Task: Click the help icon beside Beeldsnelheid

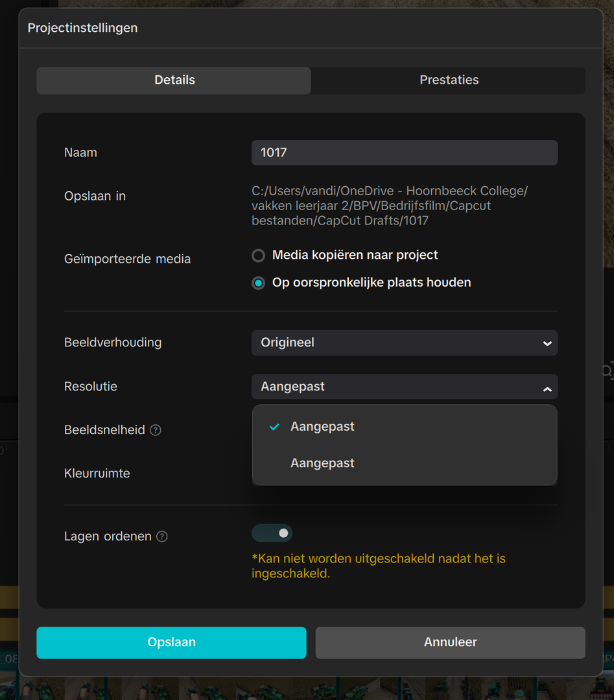Action: (156, 430)
